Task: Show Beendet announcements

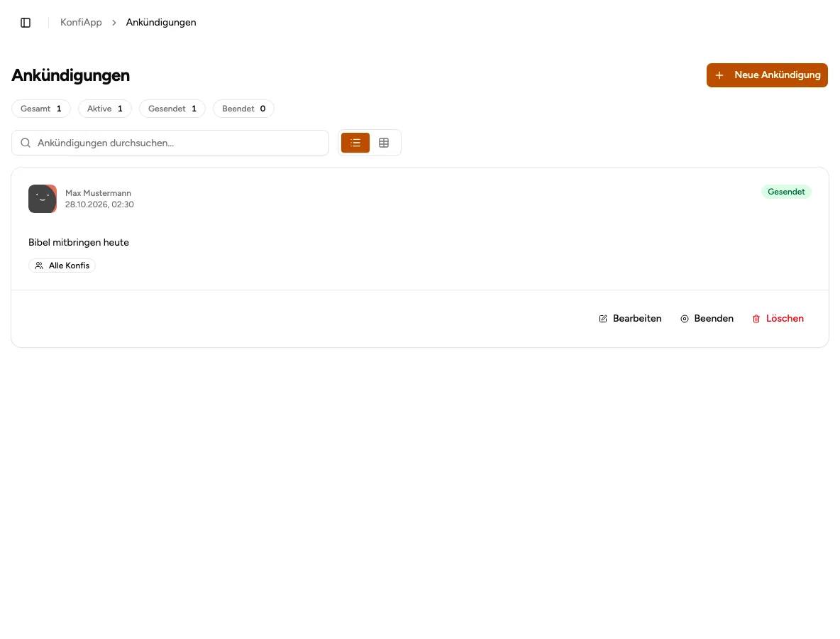Action: point(244,109)
